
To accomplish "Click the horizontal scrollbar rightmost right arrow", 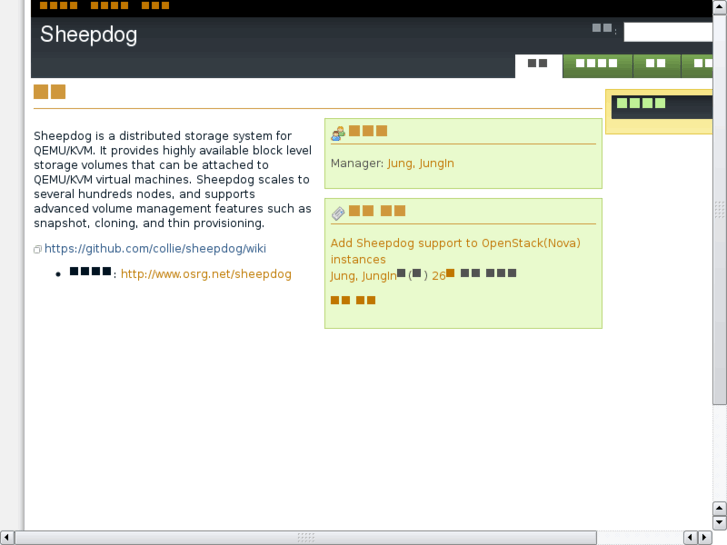I will coord(705,538).
